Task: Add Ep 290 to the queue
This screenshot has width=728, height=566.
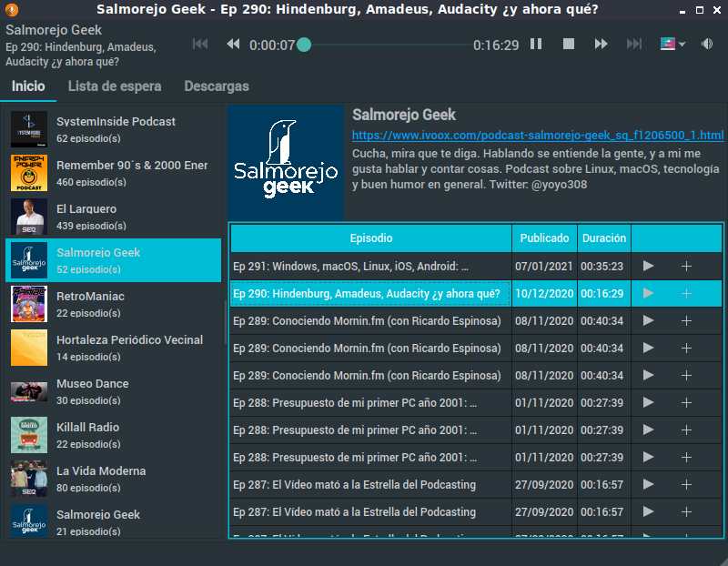Action: [686, 293]
